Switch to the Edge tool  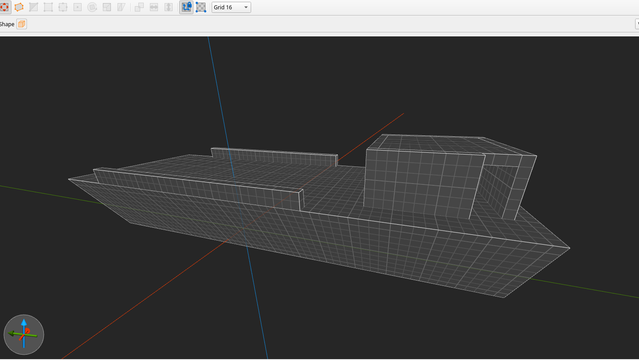[x=63, y=7]
